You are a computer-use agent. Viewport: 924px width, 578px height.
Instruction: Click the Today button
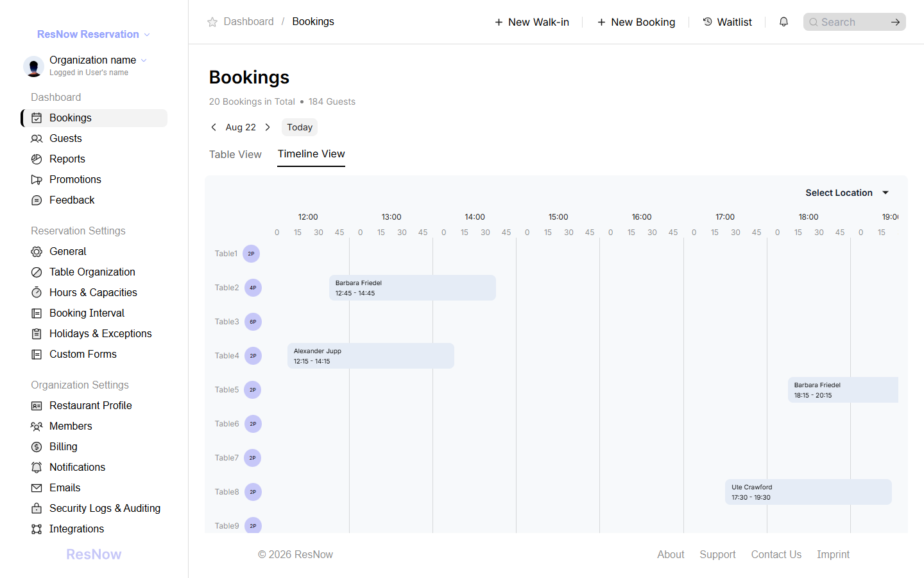pyautogui.click(x=300, y=127)
